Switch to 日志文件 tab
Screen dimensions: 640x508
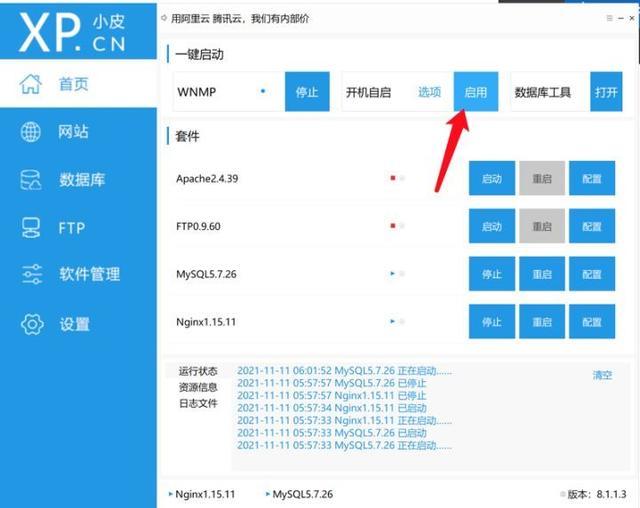198,403
